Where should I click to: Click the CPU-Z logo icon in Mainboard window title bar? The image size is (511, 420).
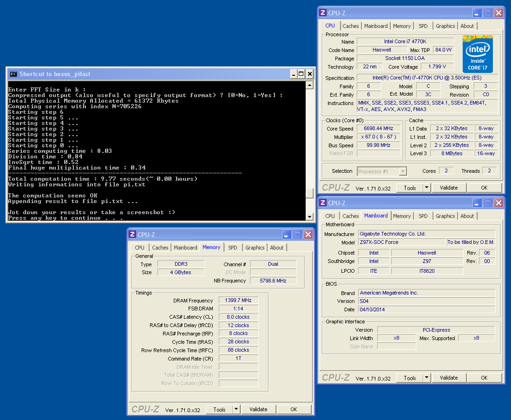pos(323,203)
